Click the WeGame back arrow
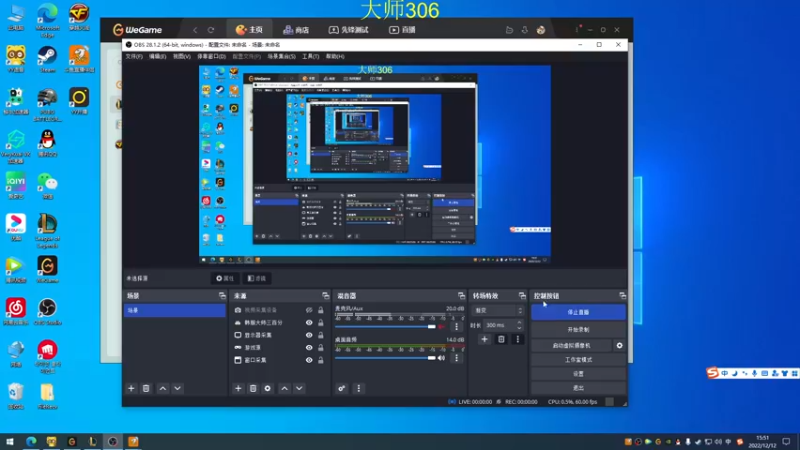Screen dimensions: 800x450 point(195,30)
